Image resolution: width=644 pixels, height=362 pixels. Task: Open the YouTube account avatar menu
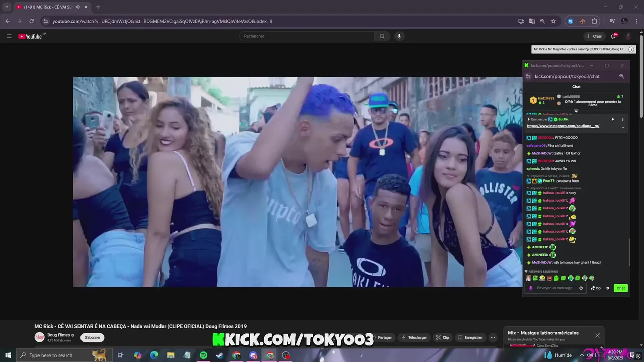(x=628, y=36)
